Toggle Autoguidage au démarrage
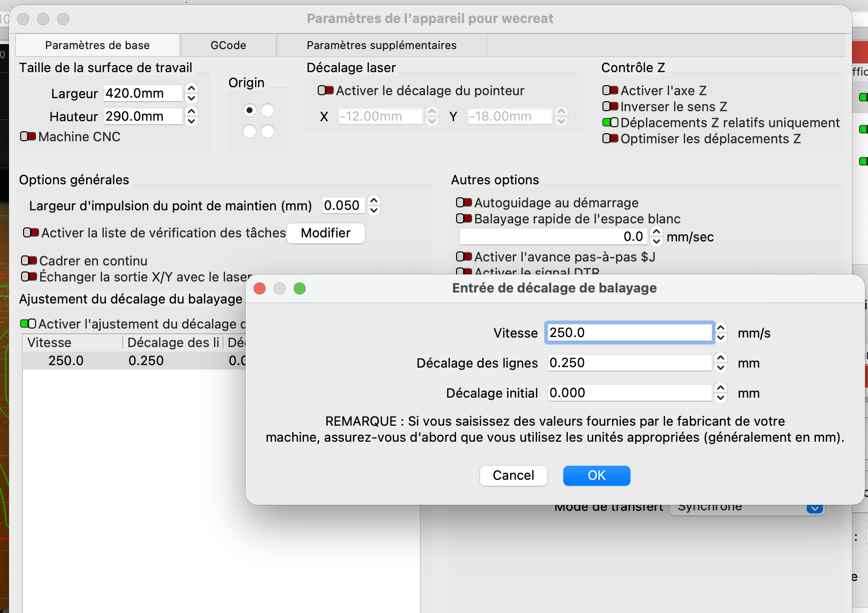 point(464,203)
